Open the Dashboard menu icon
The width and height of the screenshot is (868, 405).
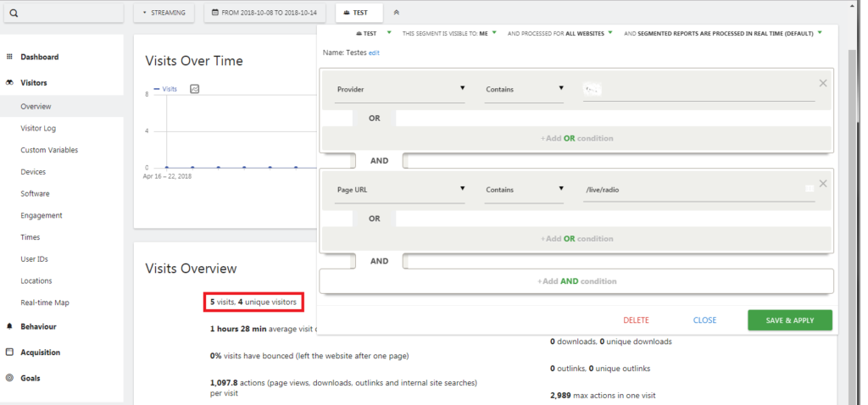click(8, 57)
